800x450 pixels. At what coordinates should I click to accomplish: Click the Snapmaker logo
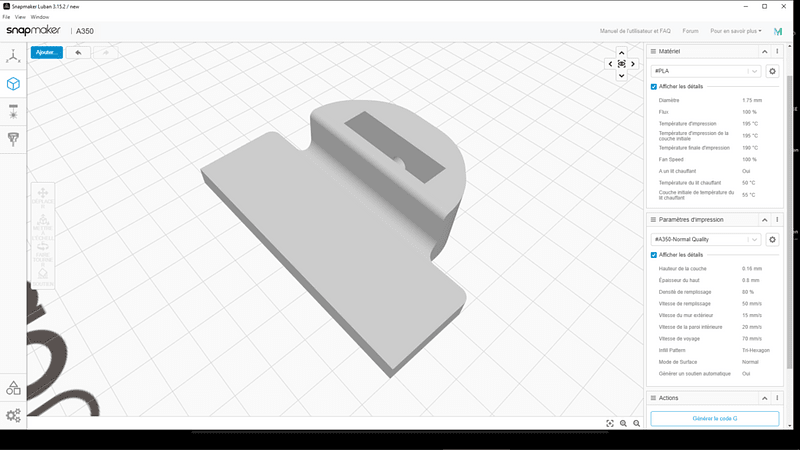pos(33,31)
